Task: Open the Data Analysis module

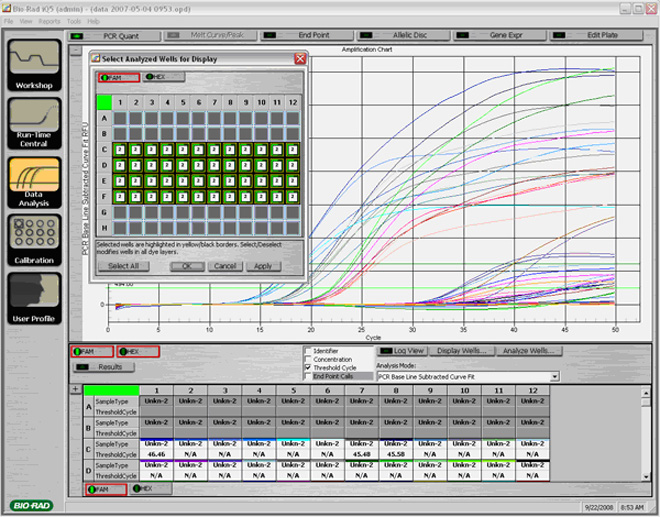Action: pyautogui.click(x=35, y=182)
